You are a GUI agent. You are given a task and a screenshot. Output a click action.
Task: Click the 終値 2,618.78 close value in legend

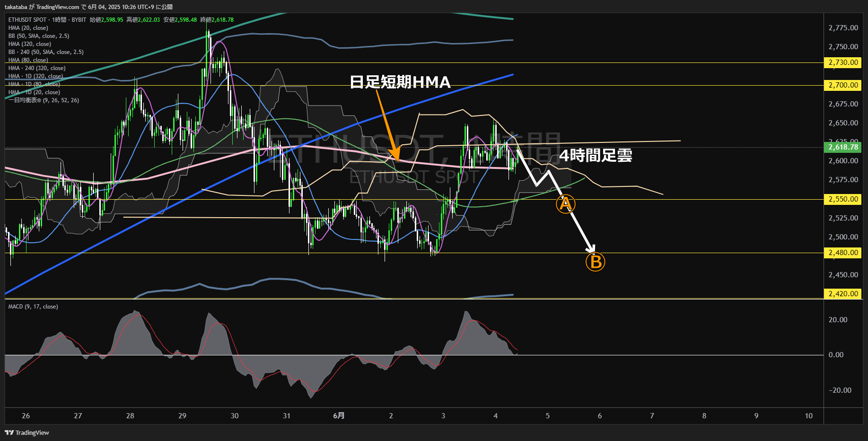217,20
